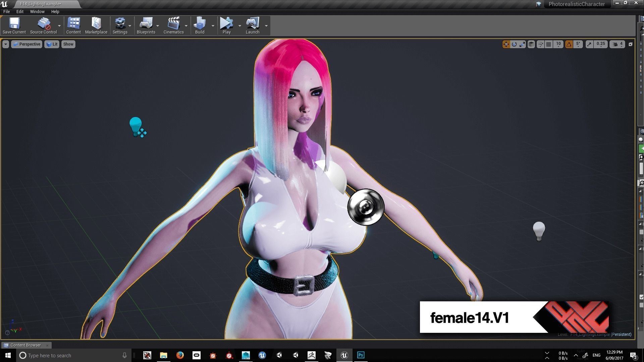Image resolution: width=644 pixels, height=362 pixels.
Task: Click the ENG language indicator
Action: point(596,355)
